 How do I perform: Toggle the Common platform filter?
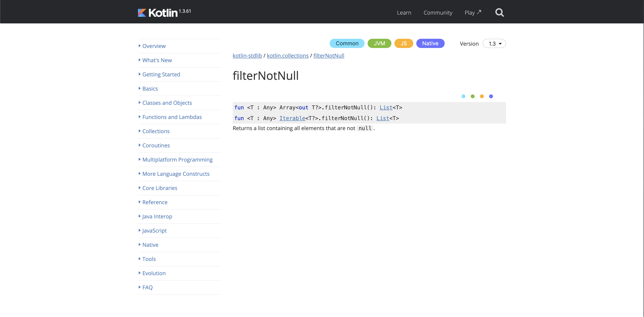click(347, 43)
